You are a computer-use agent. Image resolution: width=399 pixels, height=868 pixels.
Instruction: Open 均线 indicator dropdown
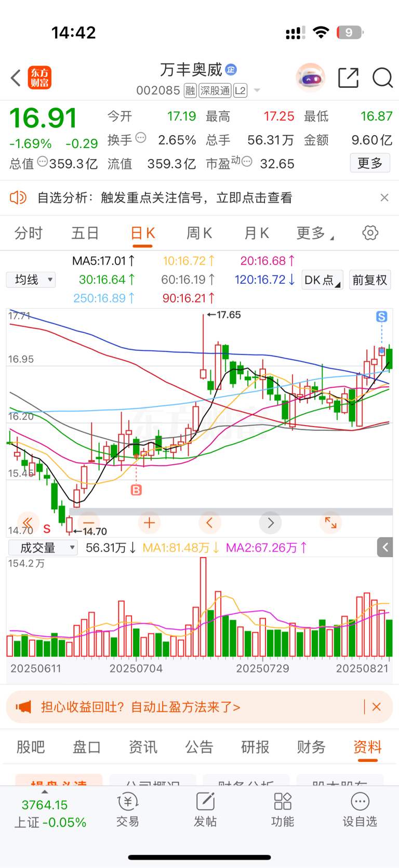[x=31, y=280]
